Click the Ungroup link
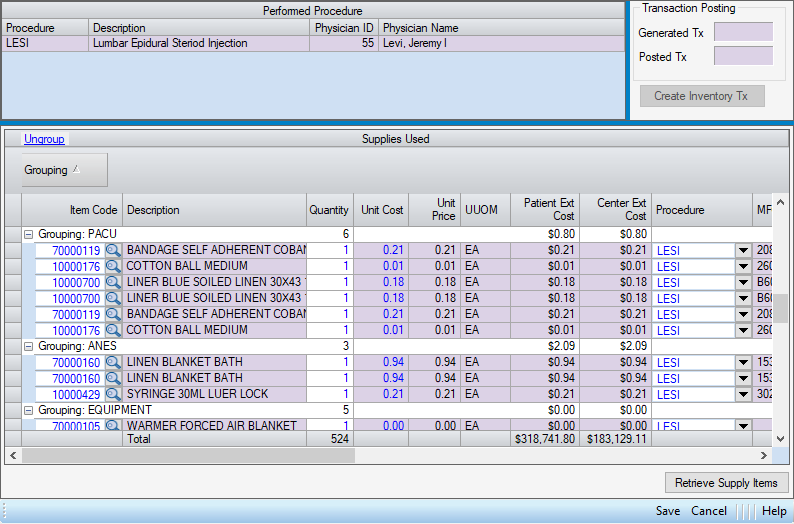 tap(44, 139)
